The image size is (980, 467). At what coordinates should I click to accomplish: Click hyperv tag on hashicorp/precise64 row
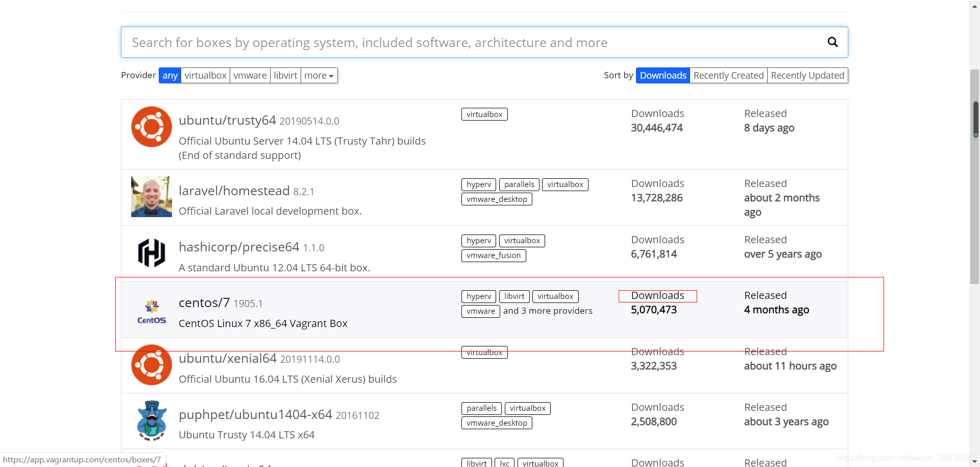tap(479, 241)
